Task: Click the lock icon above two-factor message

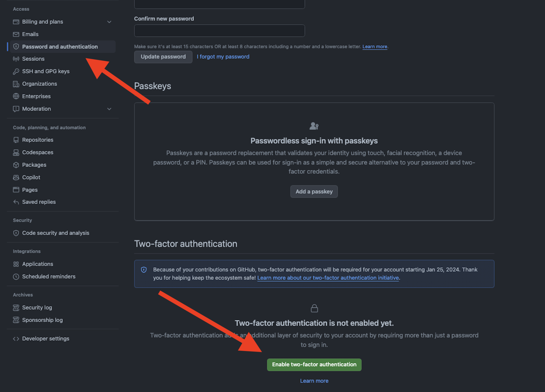Action: tap(314, 308)
